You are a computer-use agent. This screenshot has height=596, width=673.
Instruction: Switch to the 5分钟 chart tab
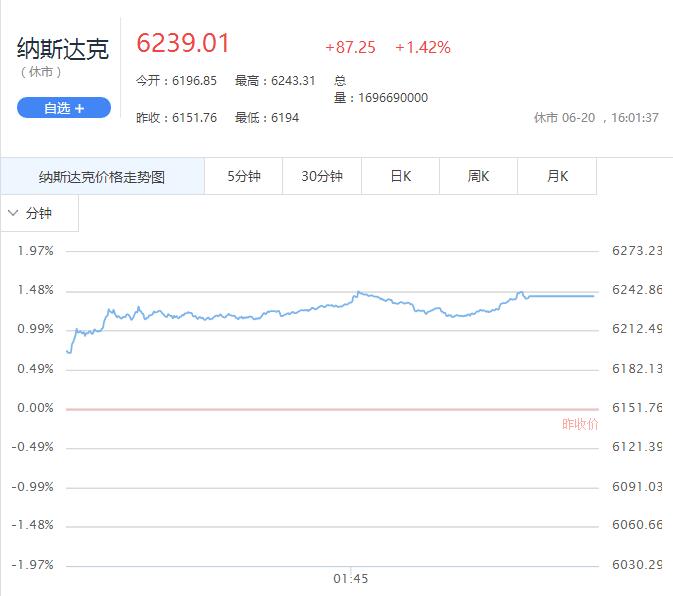[x=244, y=176]
